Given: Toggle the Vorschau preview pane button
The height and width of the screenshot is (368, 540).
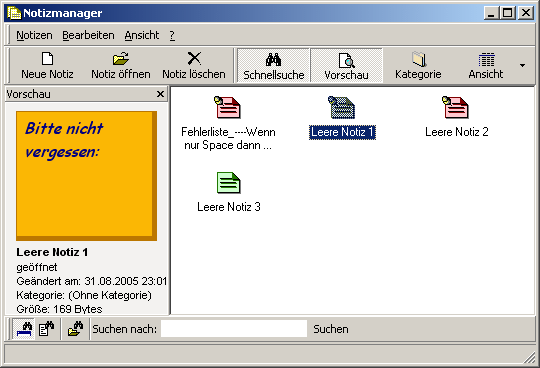Looking at the screenshot, I should click(346, 66).
